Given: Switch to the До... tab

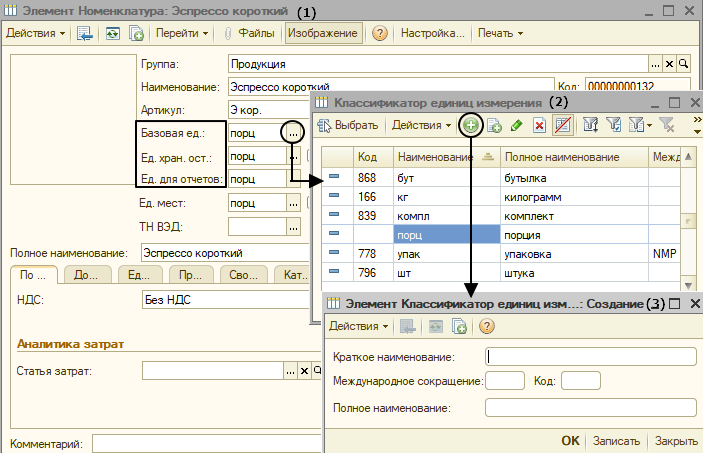Looking at the screenshot, I should pyautogui.click(x=86, y=275).
